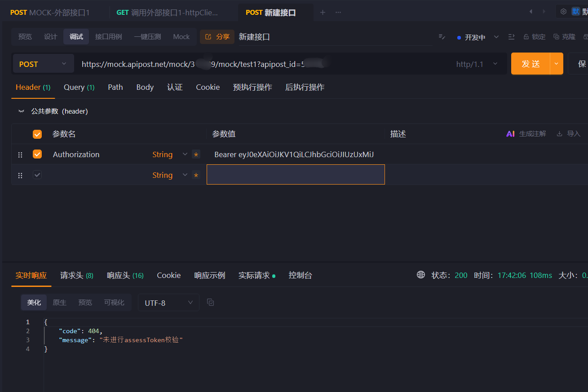Screen dimensions: 588x392
Task: Open the POST method dropdown
Action: 43,64
